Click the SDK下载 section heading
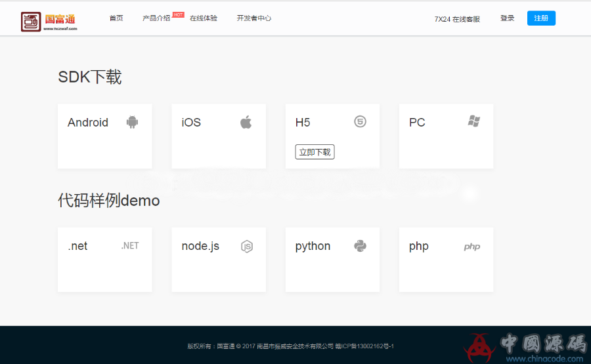The height and width of the screenshot is (364, 591). click(90, 77)
